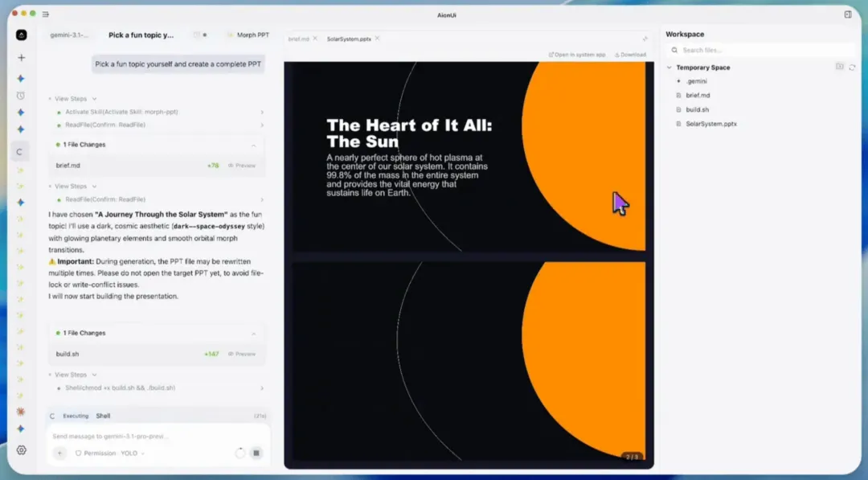868x480 pixels.
Task: Click the small icon beside chat title
Action: (x=196, y=35)
